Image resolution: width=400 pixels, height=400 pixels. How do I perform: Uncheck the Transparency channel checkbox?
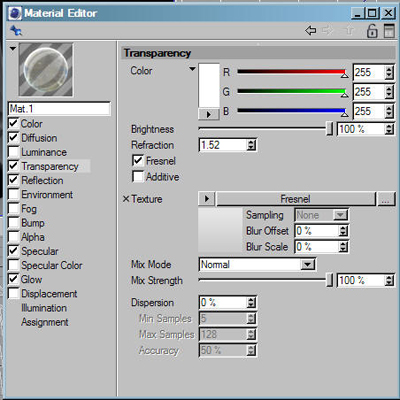pyautogui.click(x=13, y=166)
